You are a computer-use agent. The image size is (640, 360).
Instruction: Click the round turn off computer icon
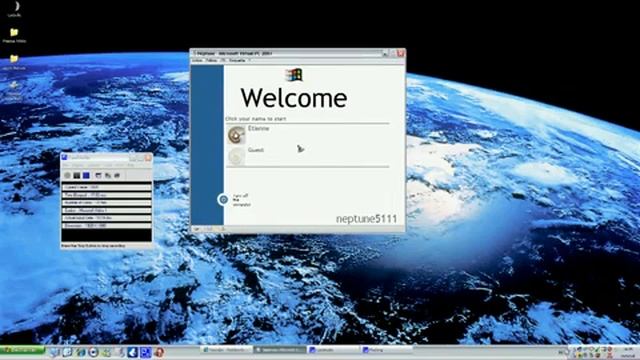223,200
